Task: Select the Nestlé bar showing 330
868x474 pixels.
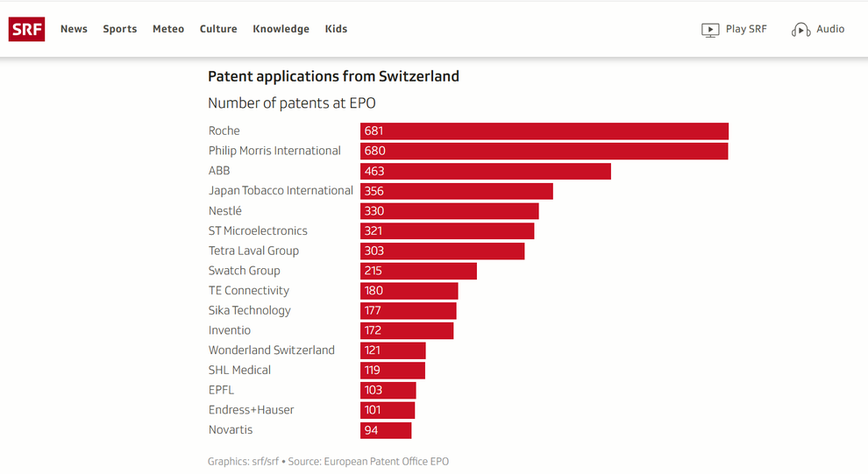Action: point(449,211)
